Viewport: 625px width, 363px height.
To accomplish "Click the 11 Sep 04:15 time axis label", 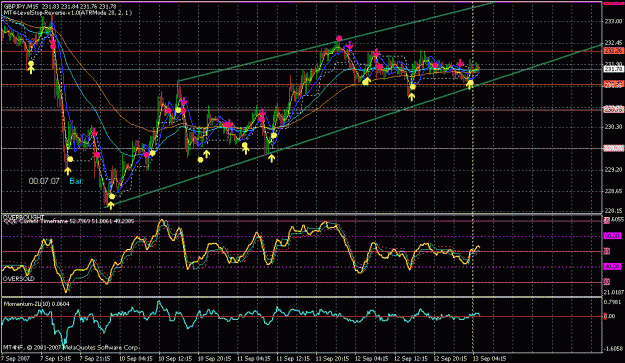I will click(x=254, y=358).
